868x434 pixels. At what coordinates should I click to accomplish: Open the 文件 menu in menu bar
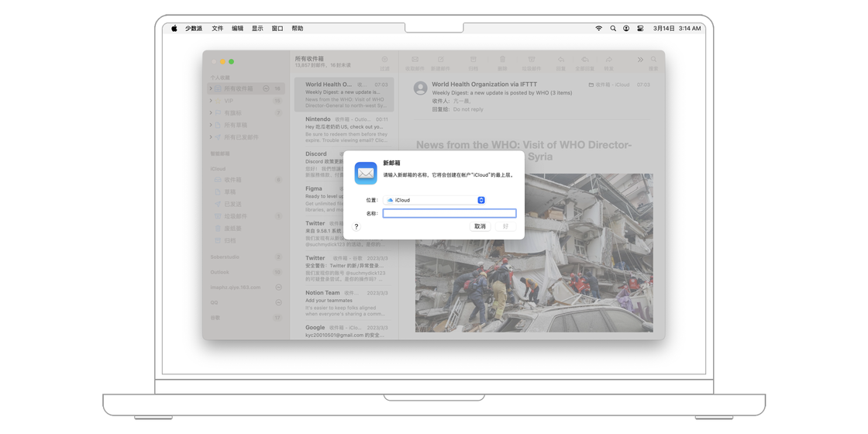[x=217, y=29]
